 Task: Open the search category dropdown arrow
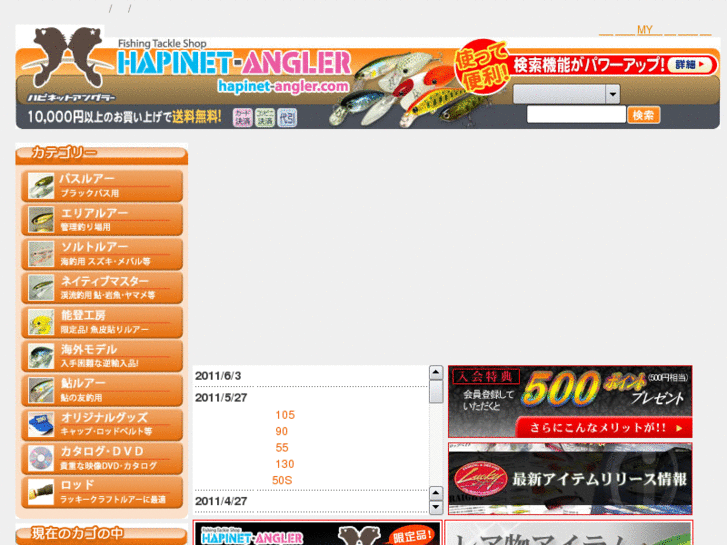click(x=612, y=94)
